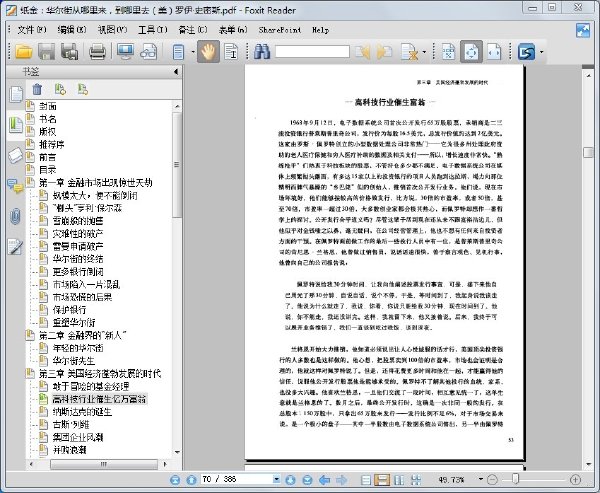Click the bookmark panel horizontal scrollbar
The image size is (600, 493).
[104, 464]
